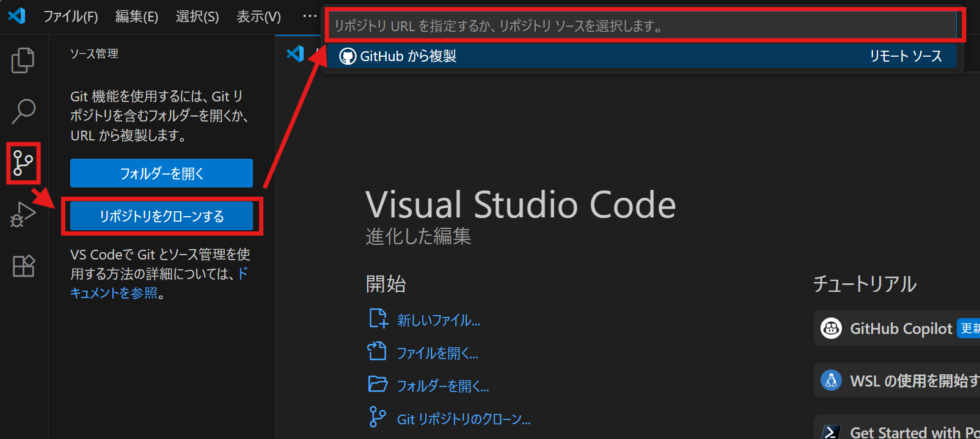
Task: Open the Extensions view icon
Action: pyautogui.click(x=24, y=266)
